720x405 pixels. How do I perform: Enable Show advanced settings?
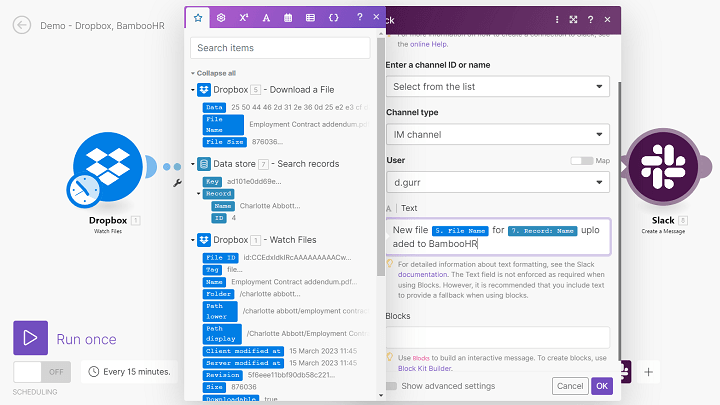393,386
